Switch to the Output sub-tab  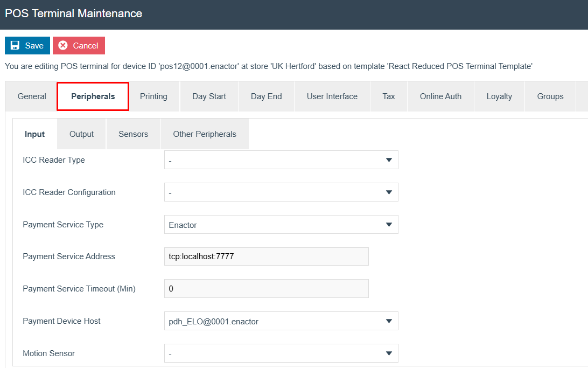point(81,134)
